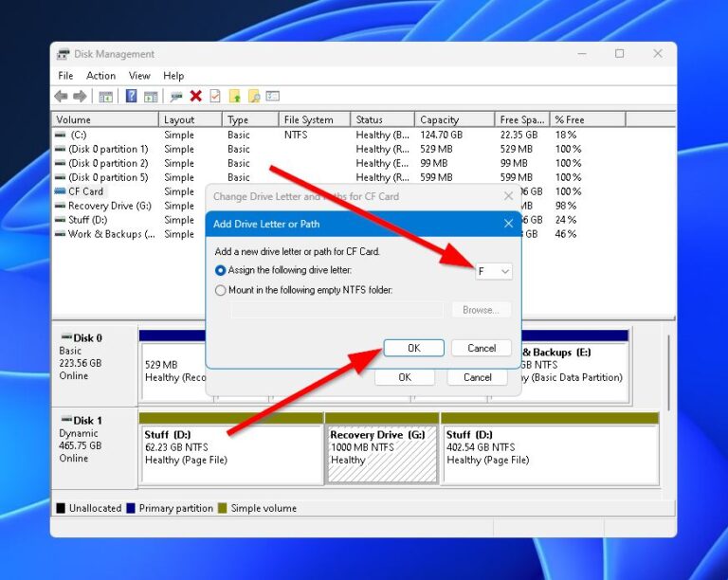Click Cancel in Add Drive Letter dialog

[x=481, y=348]
